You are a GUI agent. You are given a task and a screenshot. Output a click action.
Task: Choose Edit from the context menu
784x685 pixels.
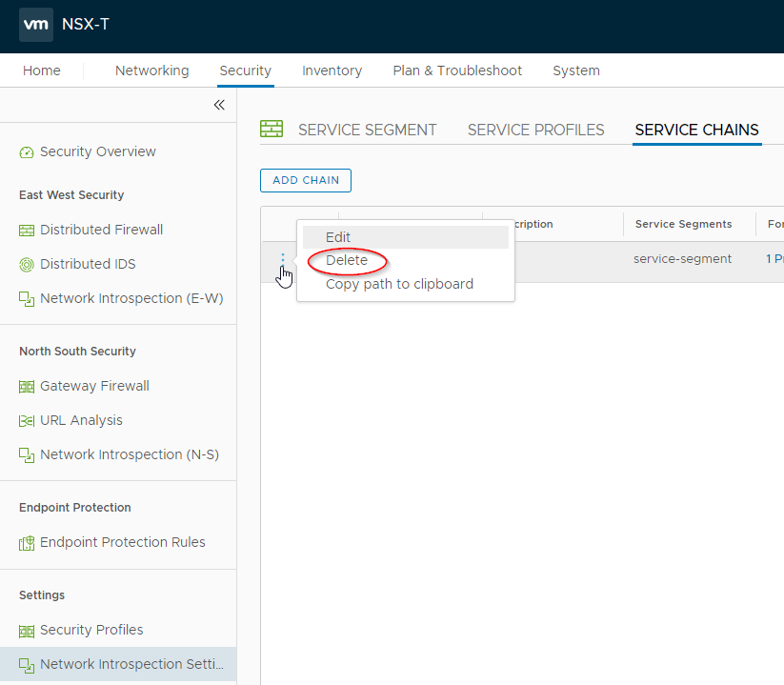pyautogui.click(x=338, y=237)
